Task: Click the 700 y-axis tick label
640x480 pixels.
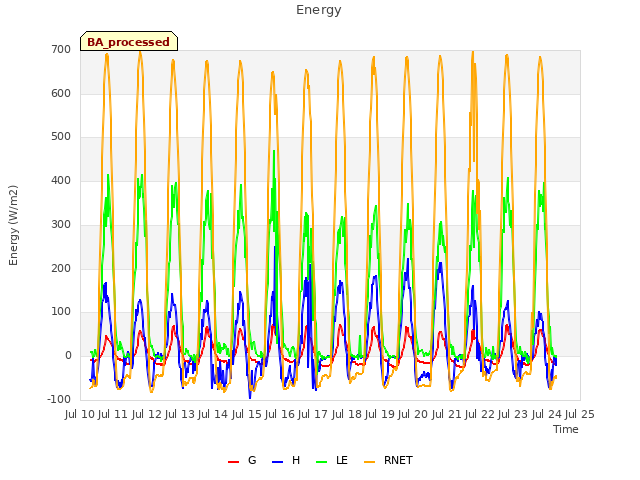Action: pos(61,49)
